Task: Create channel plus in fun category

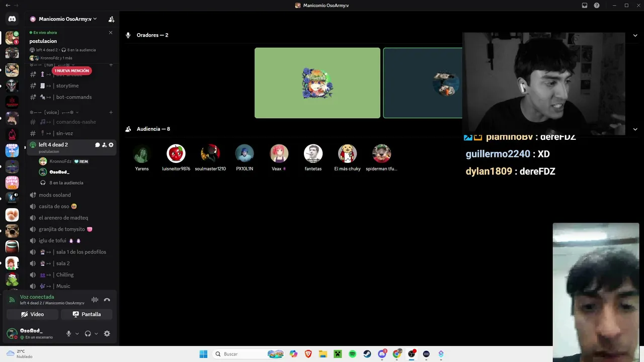Action: [x=111, y=65]
